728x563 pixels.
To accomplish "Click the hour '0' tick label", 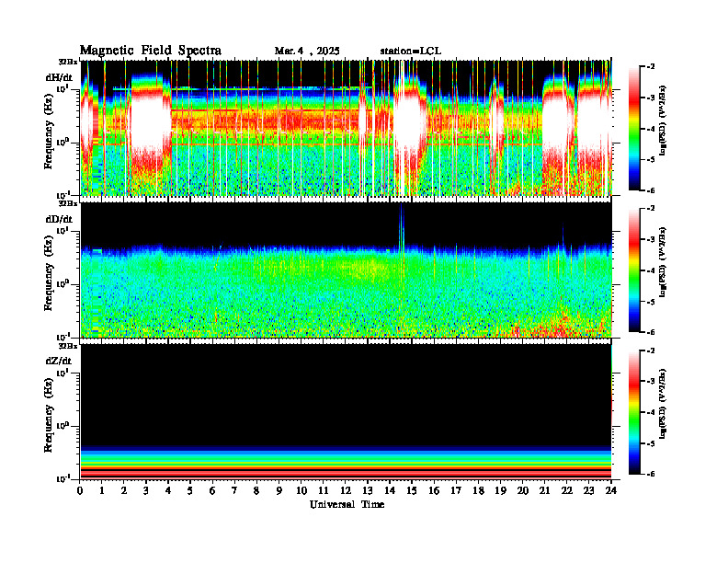I will (x=80, y=490).
